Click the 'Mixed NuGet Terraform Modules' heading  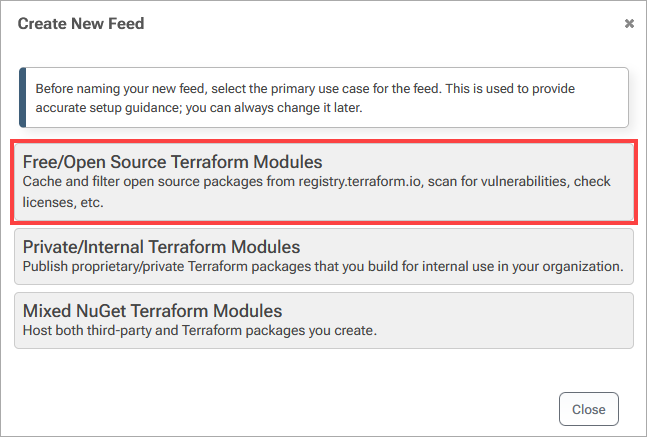click(x=152, y=311)
